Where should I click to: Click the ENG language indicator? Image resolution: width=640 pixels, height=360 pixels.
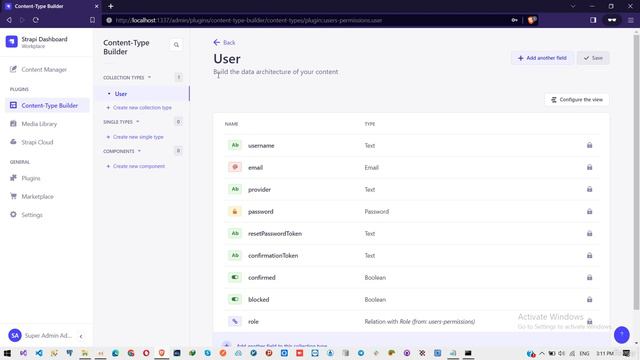point(584,353)
